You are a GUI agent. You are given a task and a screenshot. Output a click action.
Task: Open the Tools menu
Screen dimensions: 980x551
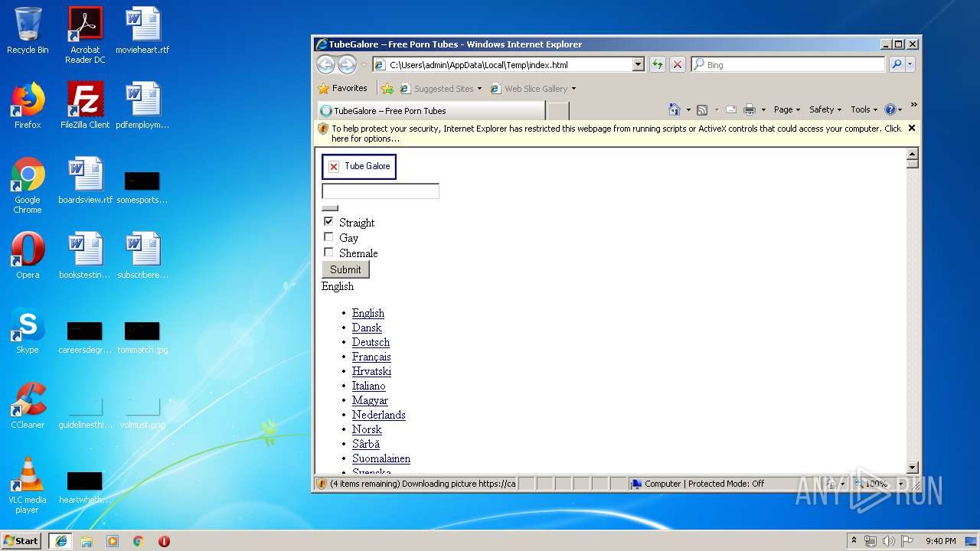pyautogui.click(x=864, y=109)
